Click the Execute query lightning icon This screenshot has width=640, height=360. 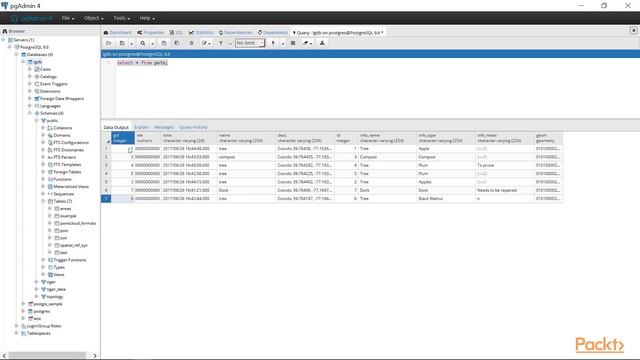tap(273, 43)
